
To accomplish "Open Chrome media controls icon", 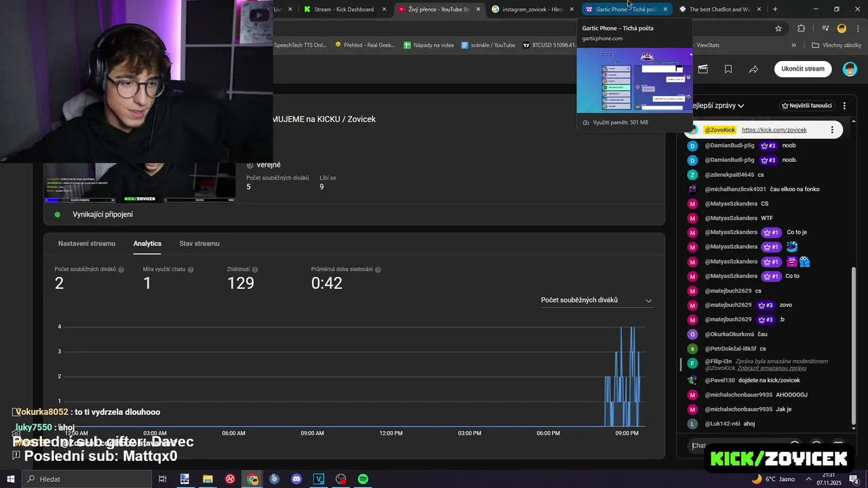I will coord(825,28).
